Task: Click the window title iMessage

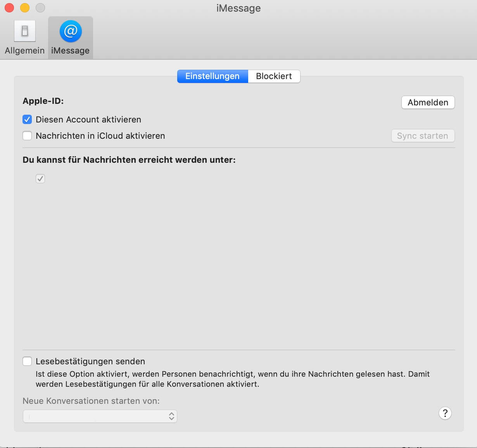Action: point(238,8)
